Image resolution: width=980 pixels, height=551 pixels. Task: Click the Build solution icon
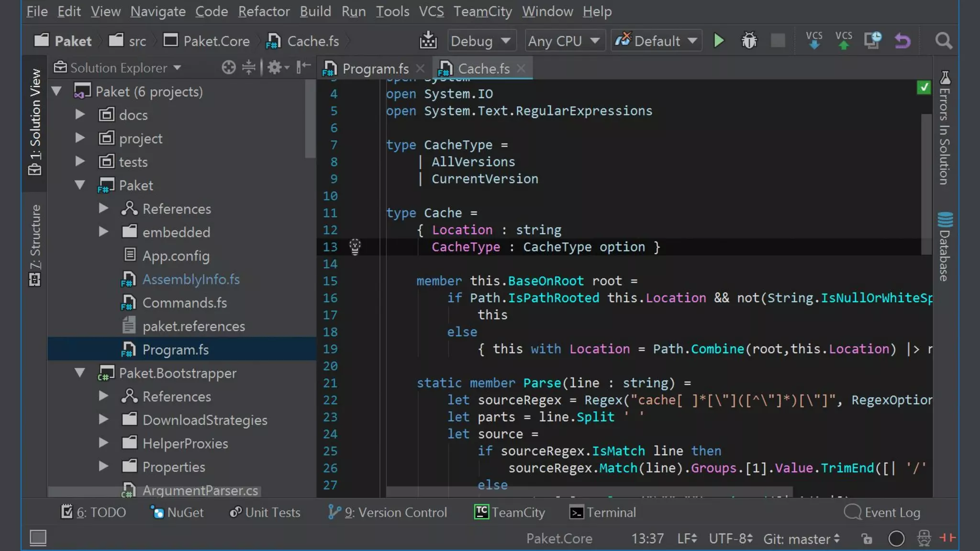tap(428, 41)
